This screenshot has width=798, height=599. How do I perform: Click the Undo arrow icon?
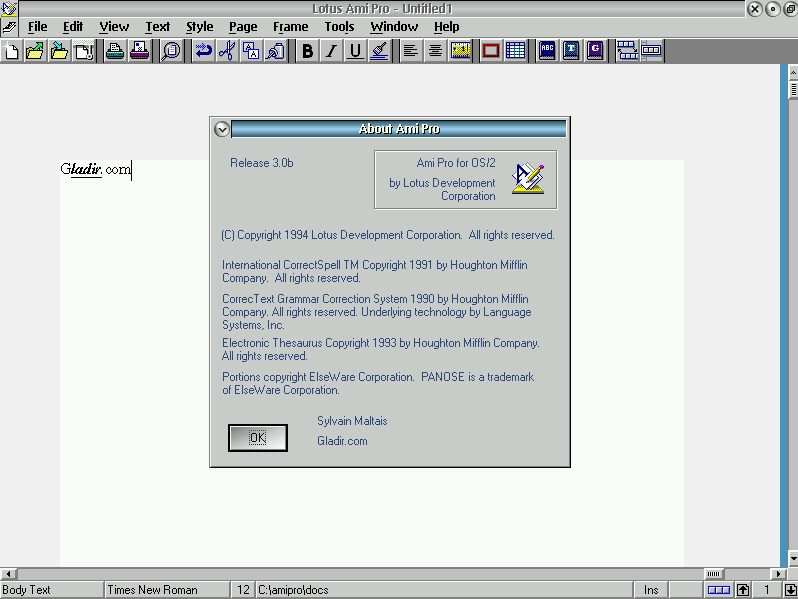(x=203, y=51)
